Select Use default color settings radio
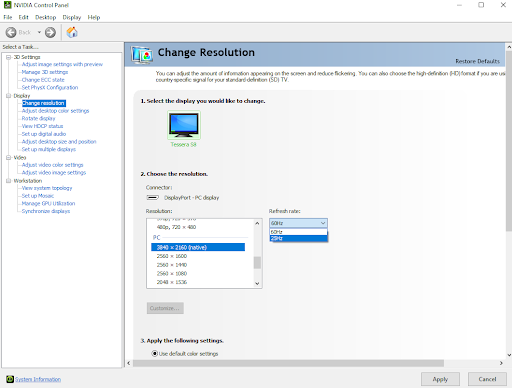Viewport: 512px width, 388px height. point(155,353)
